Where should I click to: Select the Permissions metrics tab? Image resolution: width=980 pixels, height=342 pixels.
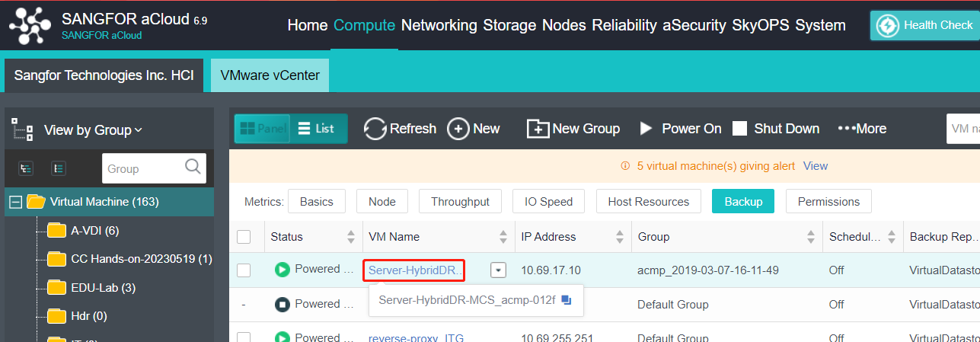[x=828, y=201]
